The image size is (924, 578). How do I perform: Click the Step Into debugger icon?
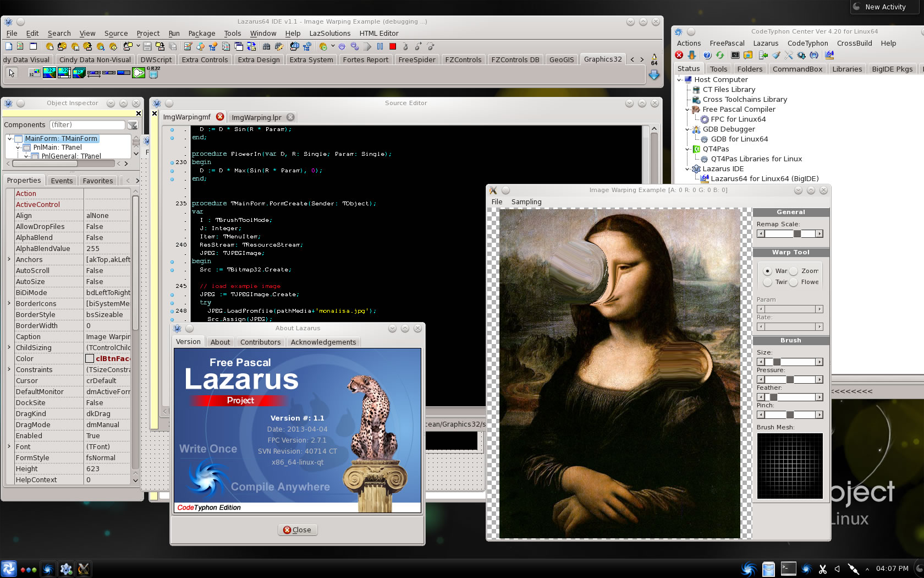tap(405, 46)
